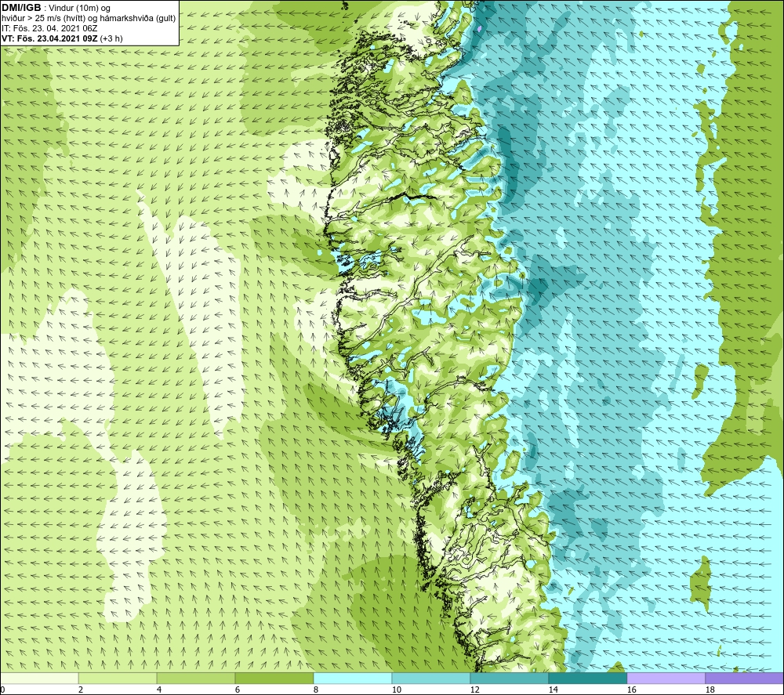Viewport: 784px width, 695px height.
Task: Click the legend scale label '6'
Action: (x=238, y=690)
